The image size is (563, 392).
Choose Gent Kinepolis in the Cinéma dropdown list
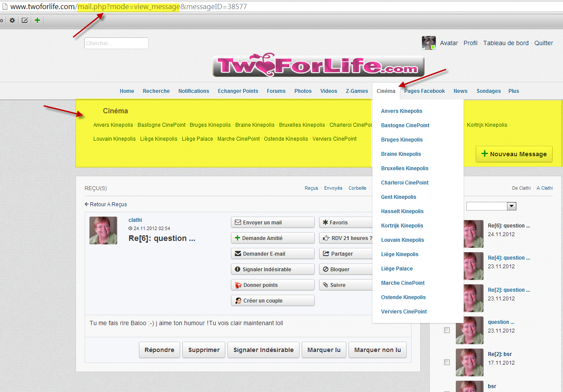[x=398, y=197]
